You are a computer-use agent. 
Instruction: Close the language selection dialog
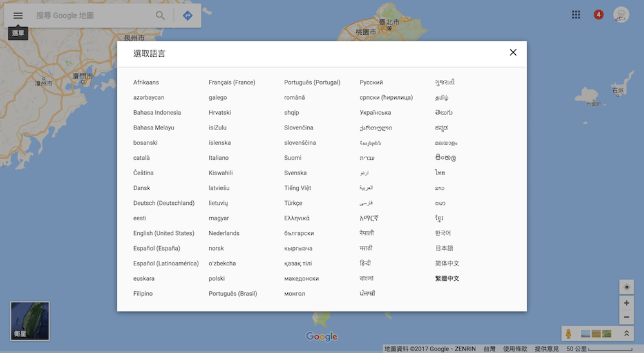(513, 52)
